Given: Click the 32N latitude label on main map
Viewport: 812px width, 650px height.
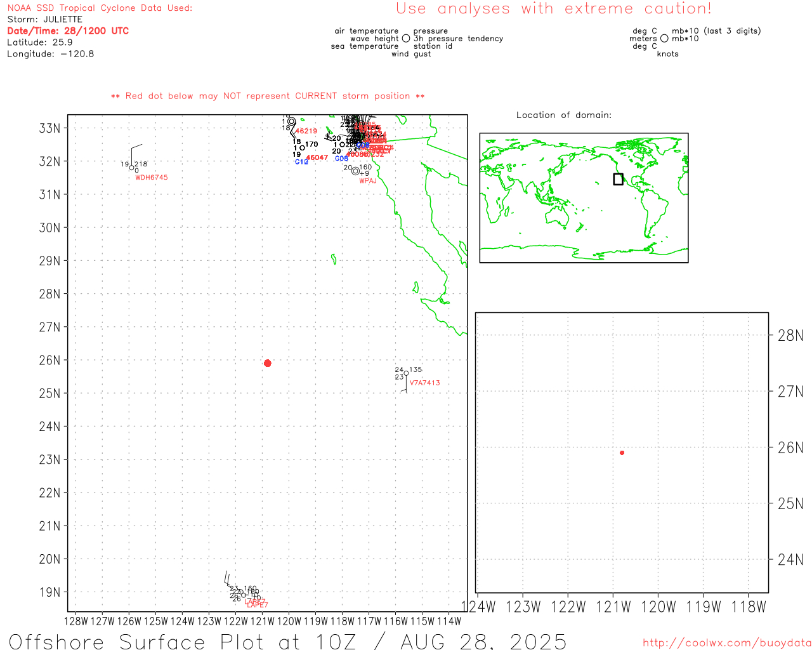Looking at the screenshot, I should point(50,161).
